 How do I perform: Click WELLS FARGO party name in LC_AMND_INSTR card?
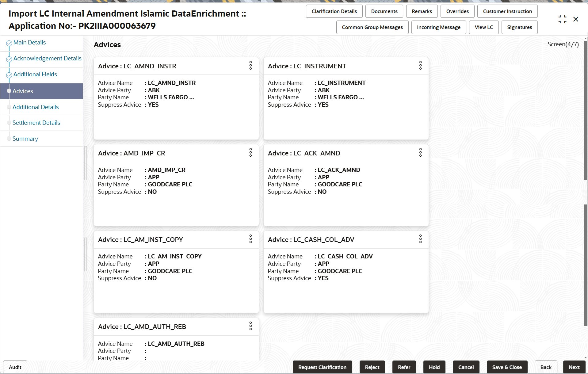tap(171, 97)
